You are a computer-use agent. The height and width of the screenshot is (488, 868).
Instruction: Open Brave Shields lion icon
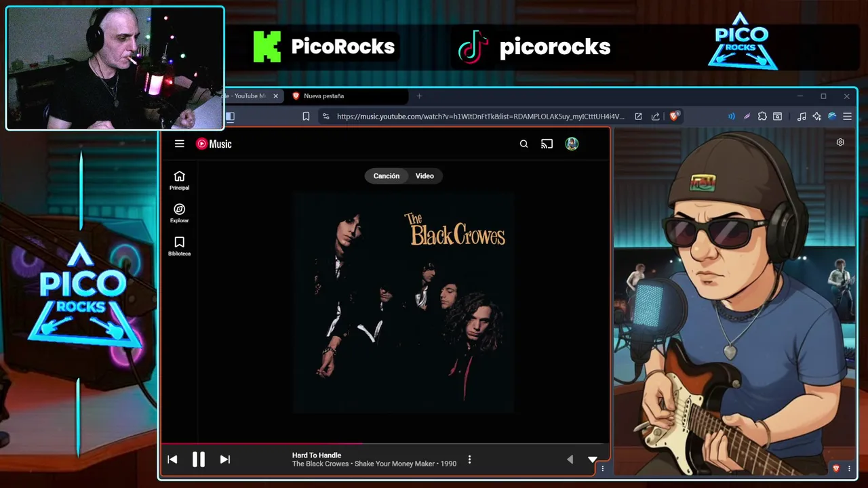click(673, 117)
